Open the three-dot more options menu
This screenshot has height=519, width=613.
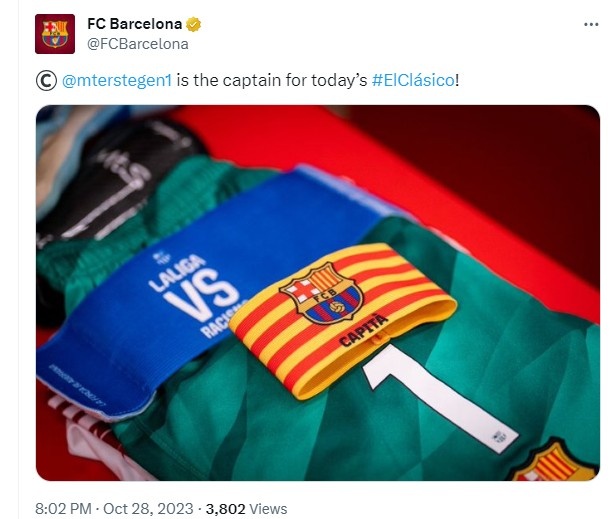click(x=591, y=24)
